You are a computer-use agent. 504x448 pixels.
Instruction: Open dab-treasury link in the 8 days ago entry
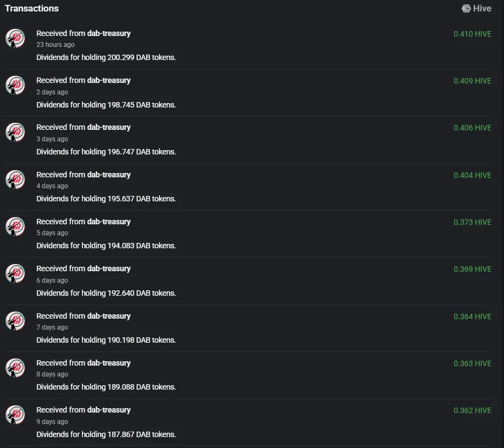[109, 363]
